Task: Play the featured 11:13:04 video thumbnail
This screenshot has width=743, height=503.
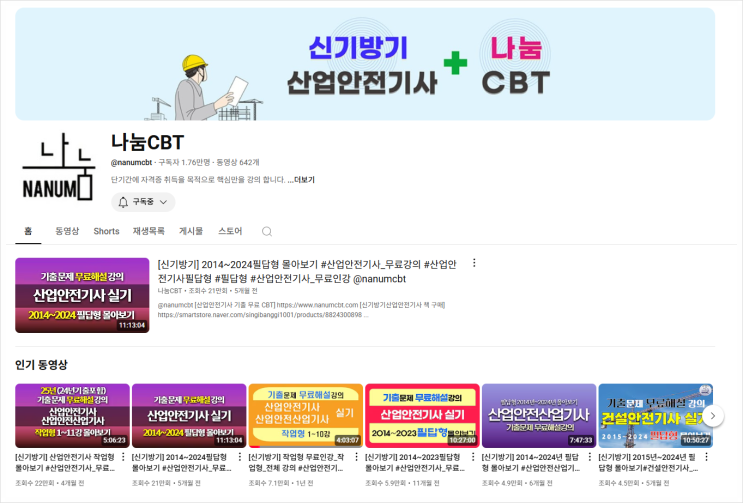Action: click(x=82, y=295)
